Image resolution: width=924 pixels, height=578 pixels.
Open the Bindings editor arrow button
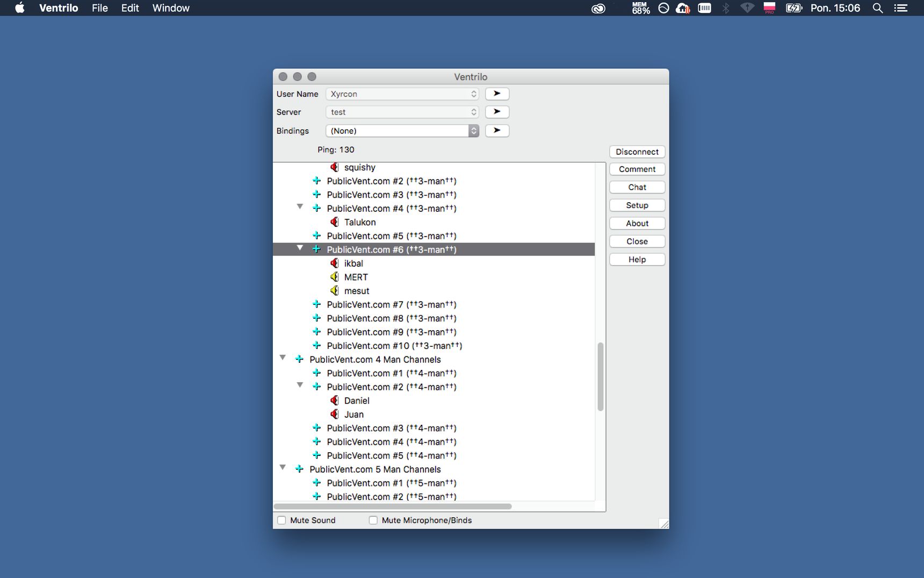[x=497, y=131]
